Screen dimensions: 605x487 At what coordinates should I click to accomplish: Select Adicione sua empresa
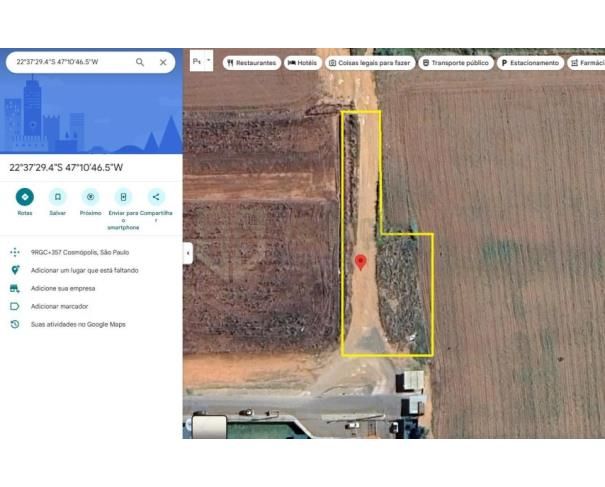click(x=63, y=289)
